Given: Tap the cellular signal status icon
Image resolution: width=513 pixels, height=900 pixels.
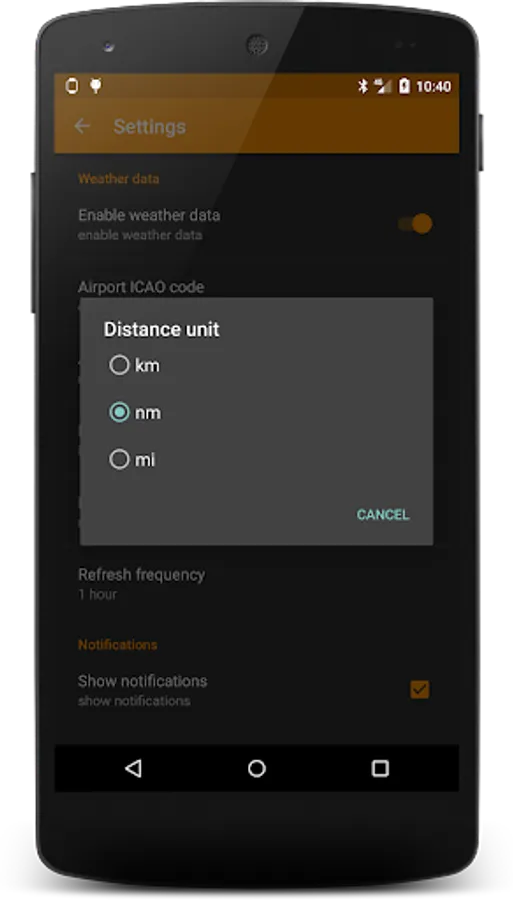Looking at the screenshot, I should [x=383, y=86].
